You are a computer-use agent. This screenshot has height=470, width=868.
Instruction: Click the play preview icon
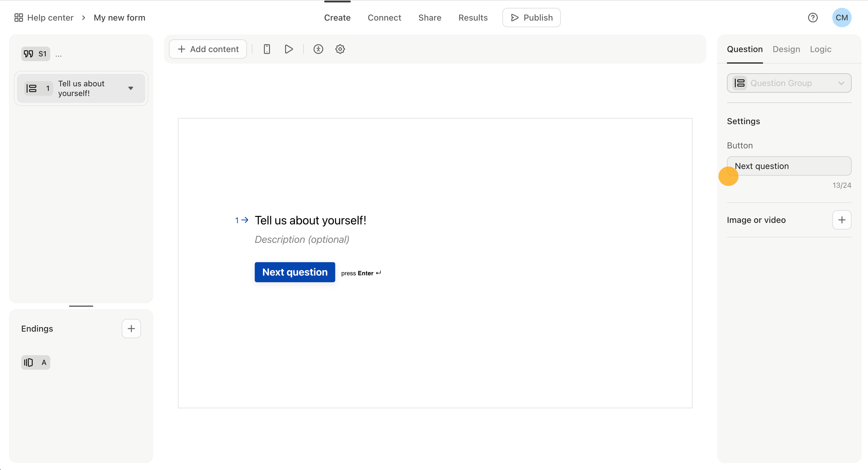tap(289, 49)
